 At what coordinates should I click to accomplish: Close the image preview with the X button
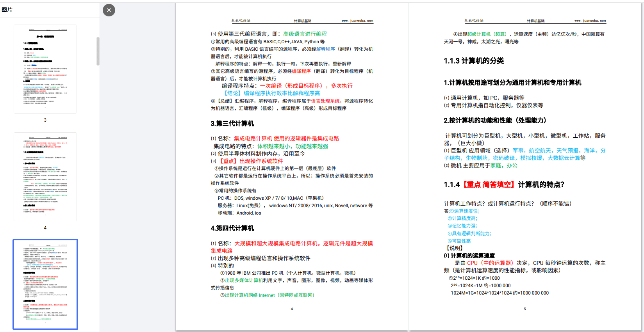click(109, 10)
